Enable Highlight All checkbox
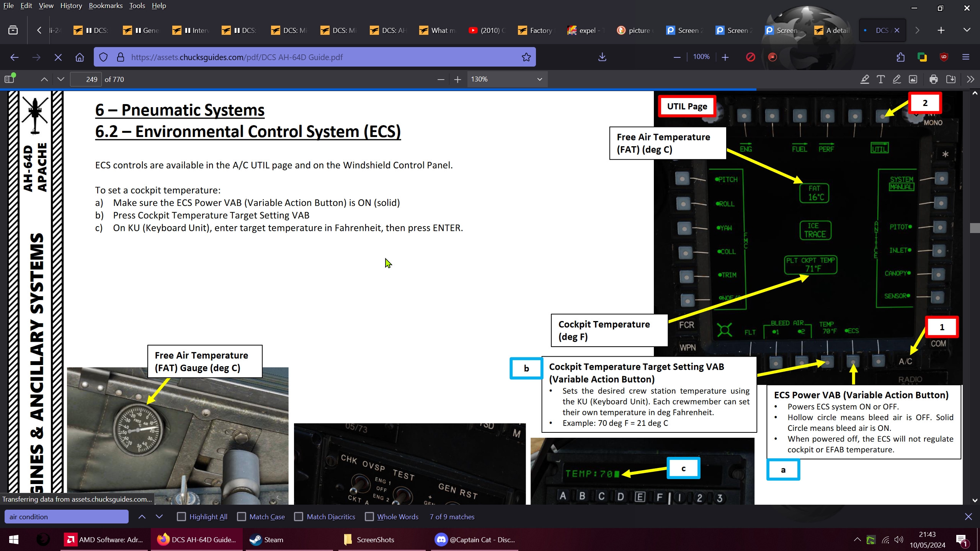980x551 pixels. point(181,517)
